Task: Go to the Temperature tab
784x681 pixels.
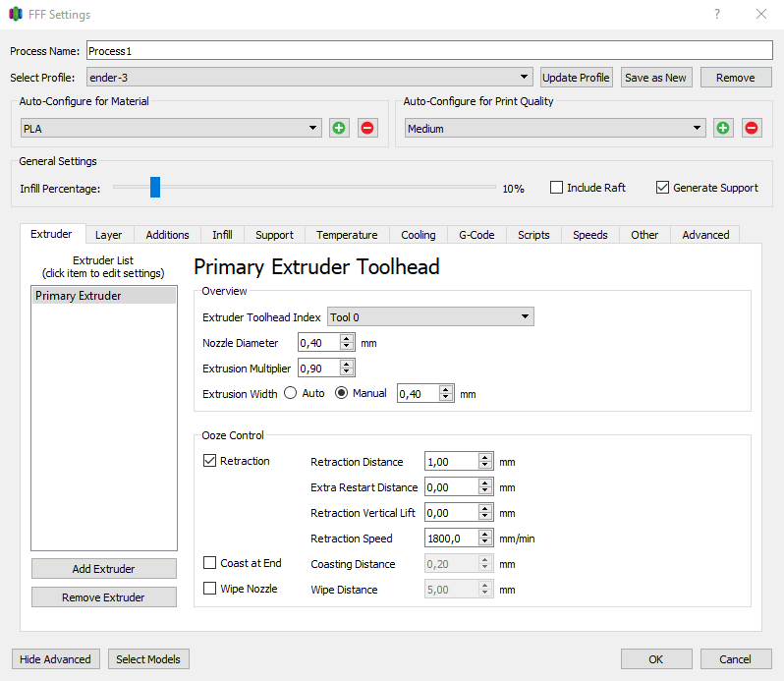Action: (347, 235)
